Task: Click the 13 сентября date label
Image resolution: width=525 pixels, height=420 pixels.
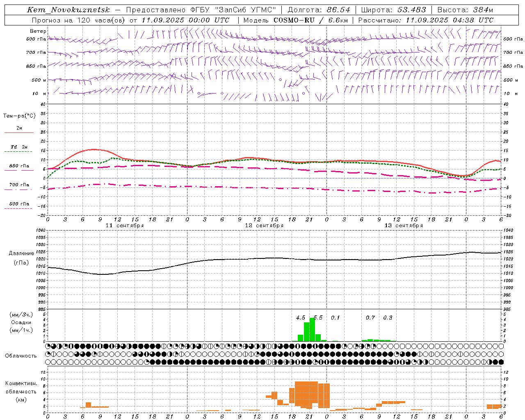Action: coord(404,226)
